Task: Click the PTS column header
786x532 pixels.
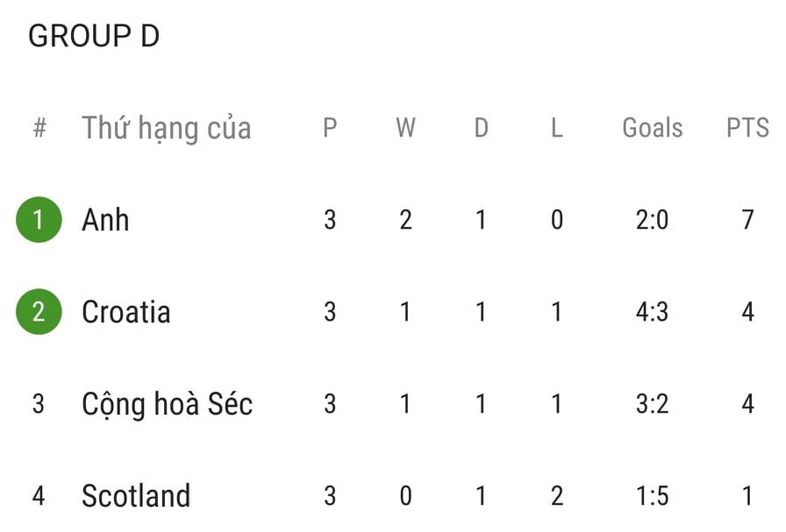Action: 747,128
